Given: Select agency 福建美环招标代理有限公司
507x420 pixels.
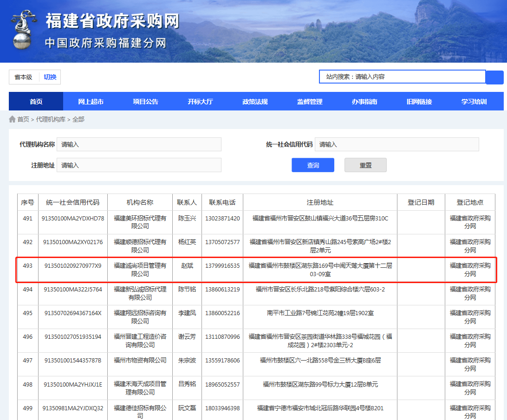Looking at the screenshot, I should (x=140, y=222).
